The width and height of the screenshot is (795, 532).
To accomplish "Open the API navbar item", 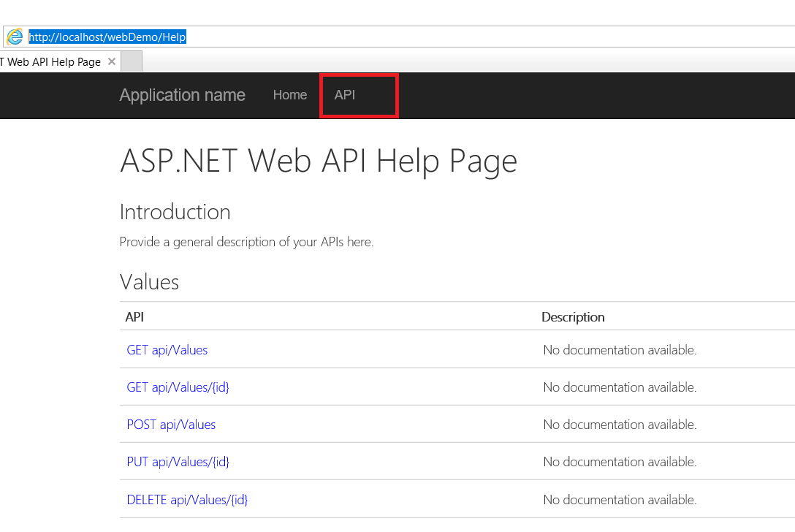I will coord(345,95).
